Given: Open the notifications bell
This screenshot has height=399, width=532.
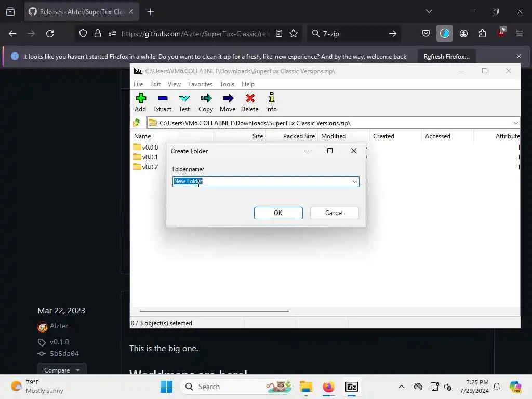Looking at the screenshot, I should click(x=497, y=387).
